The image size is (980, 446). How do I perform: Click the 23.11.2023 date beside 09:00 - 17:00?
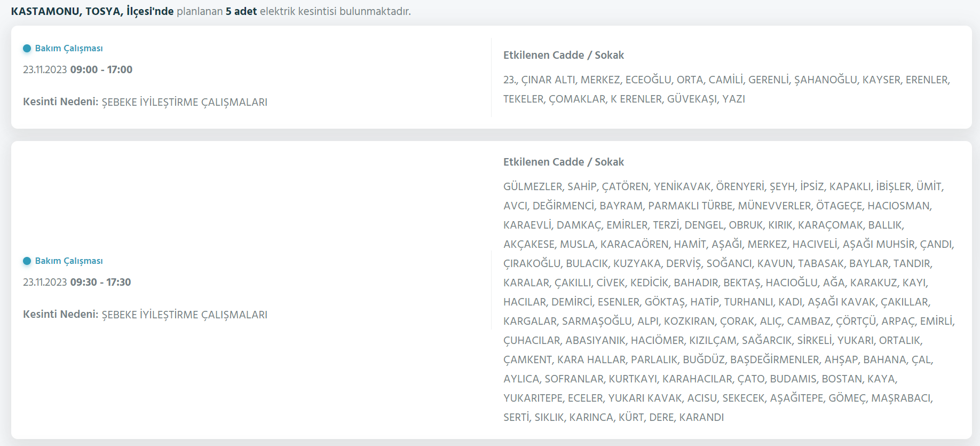45,70
